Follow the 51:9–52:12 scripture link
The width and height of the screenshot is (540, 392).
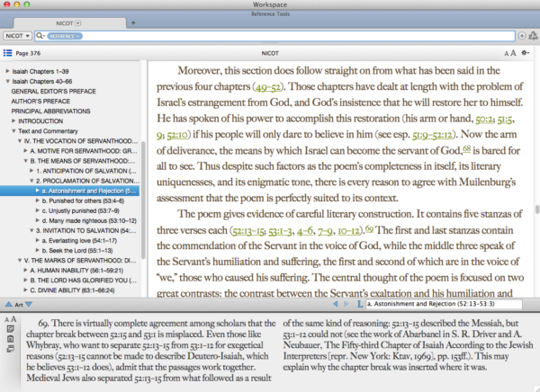click(x=432, y=135)
